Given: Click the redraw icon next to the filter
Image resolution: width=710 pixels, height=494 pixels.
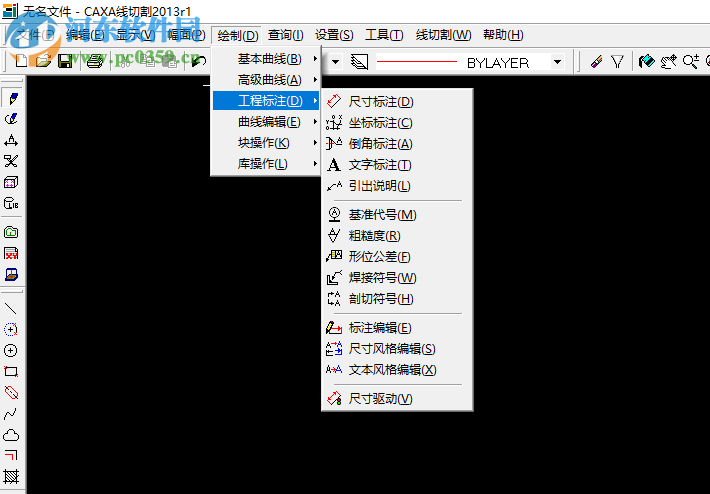Looking at the screenshot, I should [647, 62].
